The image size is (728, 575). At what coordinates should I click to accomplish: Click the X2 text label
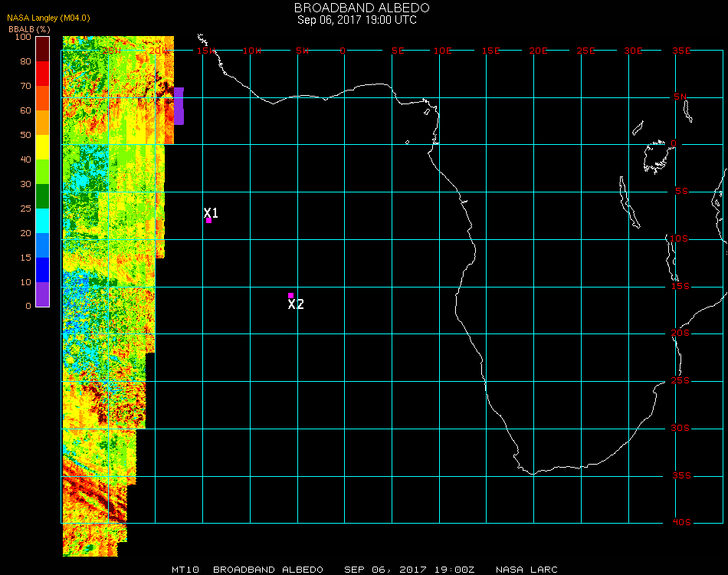pyautogui.click(x=296, y=304)
